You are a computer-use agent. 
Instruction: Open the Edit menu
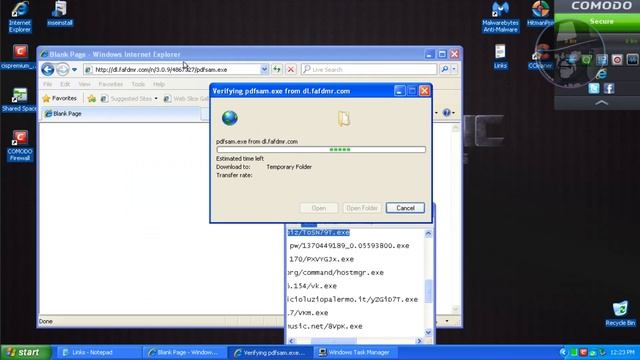coord(65,84)
